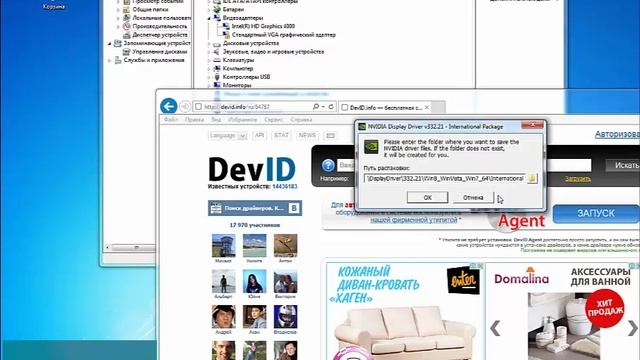Collapse the Видеоадаптеры node
640x360 pixels.
pos(209,18)
